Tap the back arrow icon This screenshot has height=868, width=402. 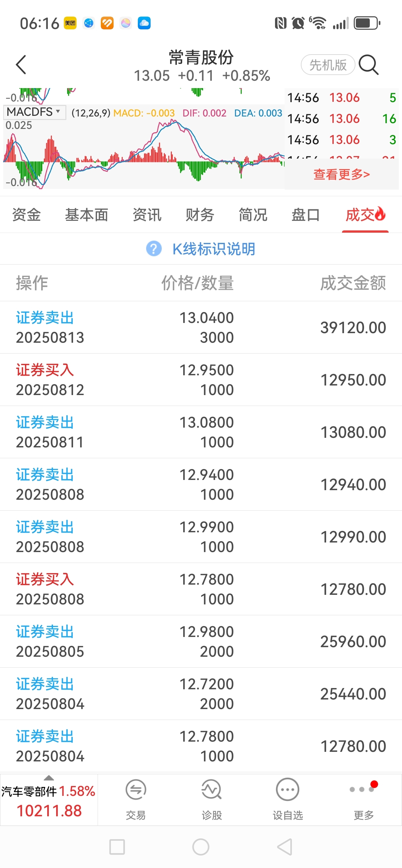[21, 64]
